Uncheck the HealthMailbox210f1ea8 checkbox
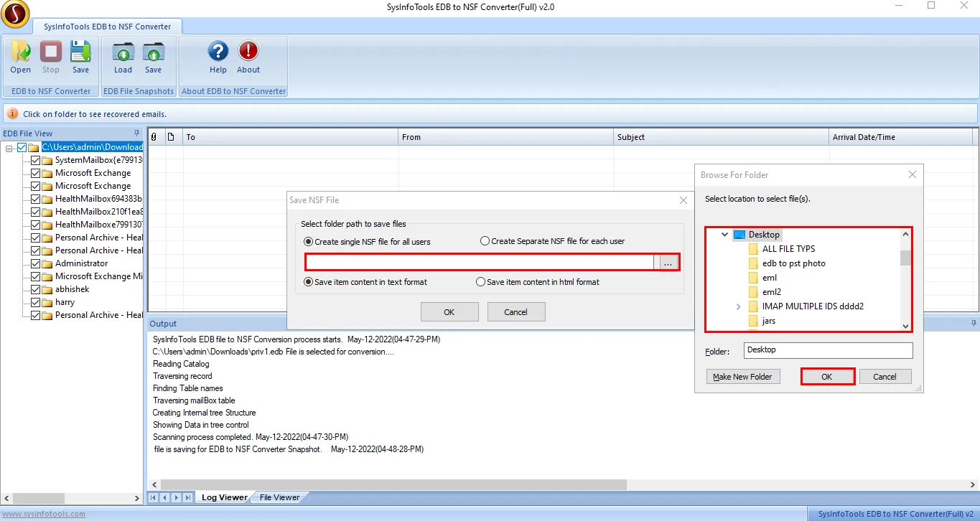This screenshot has width=980, height=521. tap(36, 212)
